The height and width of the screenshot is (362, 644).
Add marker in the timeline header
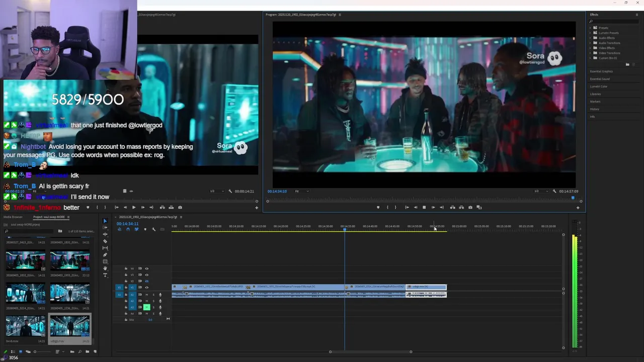click(x=145, y=229)
